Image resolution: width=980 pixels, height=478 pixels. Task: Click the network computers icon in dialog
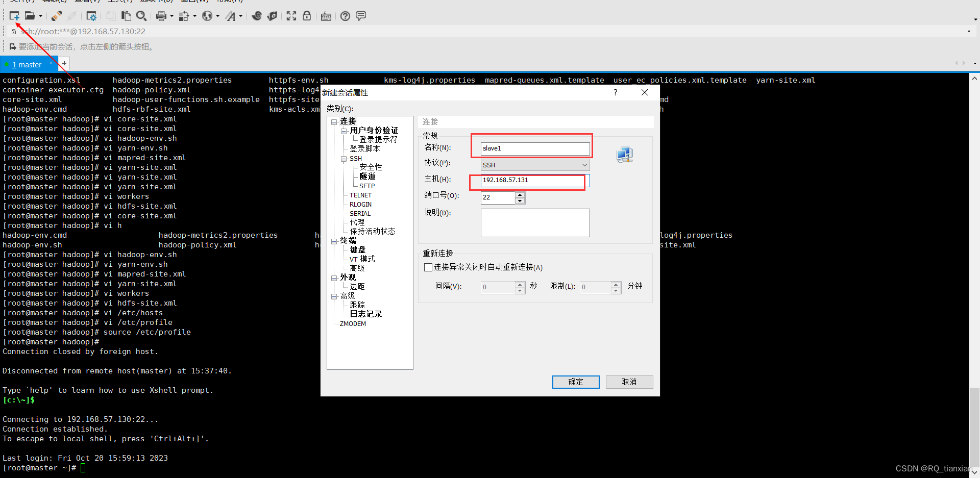point(625,155)
